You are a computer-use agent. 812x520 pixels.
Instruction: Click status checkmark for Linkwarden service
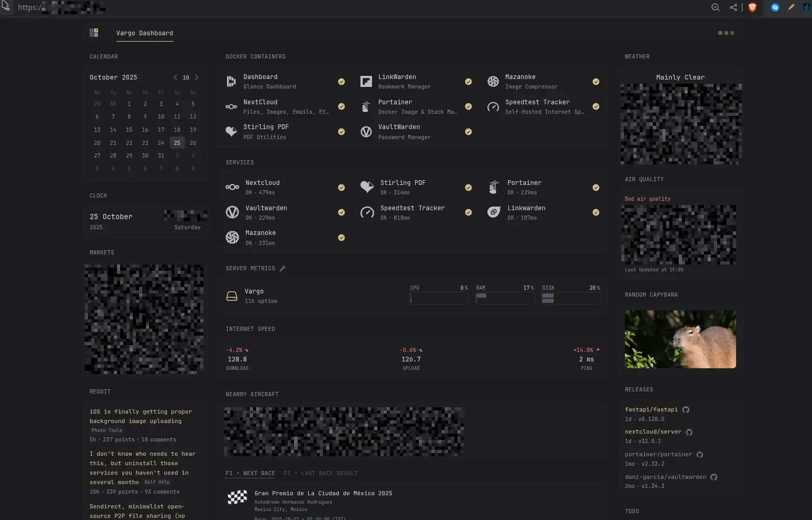click(x=596, y=212)
